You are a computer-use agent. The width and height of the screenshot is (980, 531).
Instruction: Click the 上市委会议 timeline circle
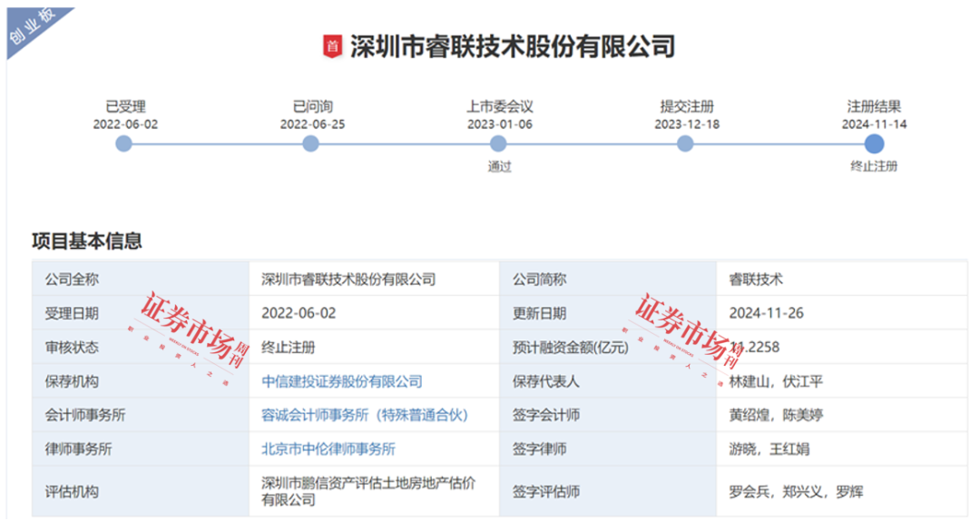(496, 142)
